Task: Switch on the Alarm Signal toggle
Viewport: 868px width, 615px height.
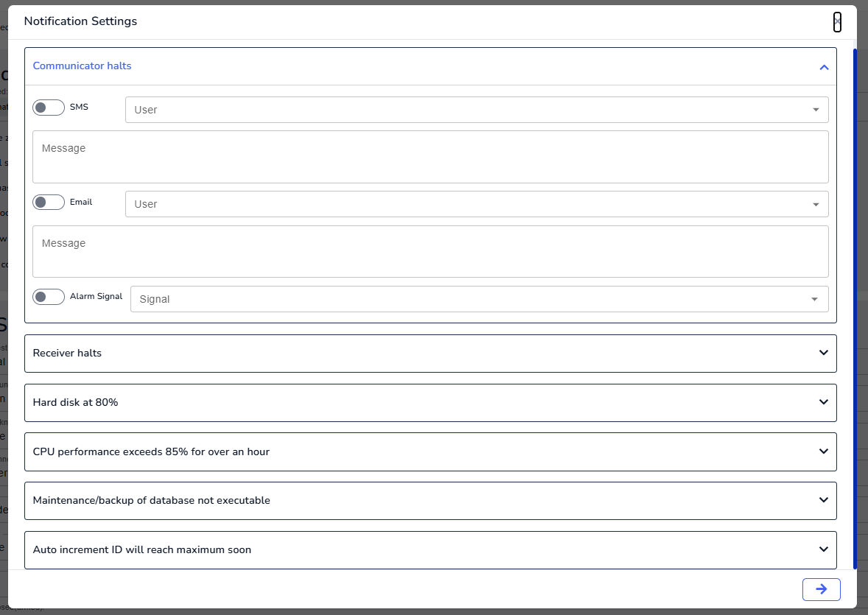Action: [49, 297]
